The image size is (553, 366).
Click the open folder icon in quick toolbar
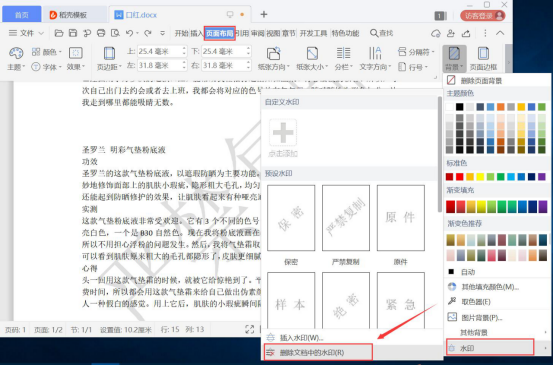coord(59,33)
